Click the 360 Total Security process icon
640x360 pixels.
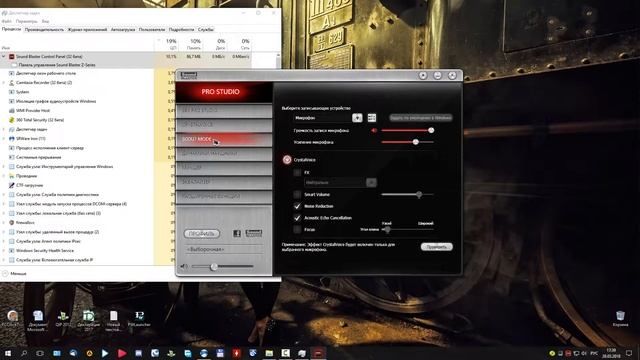11,120
